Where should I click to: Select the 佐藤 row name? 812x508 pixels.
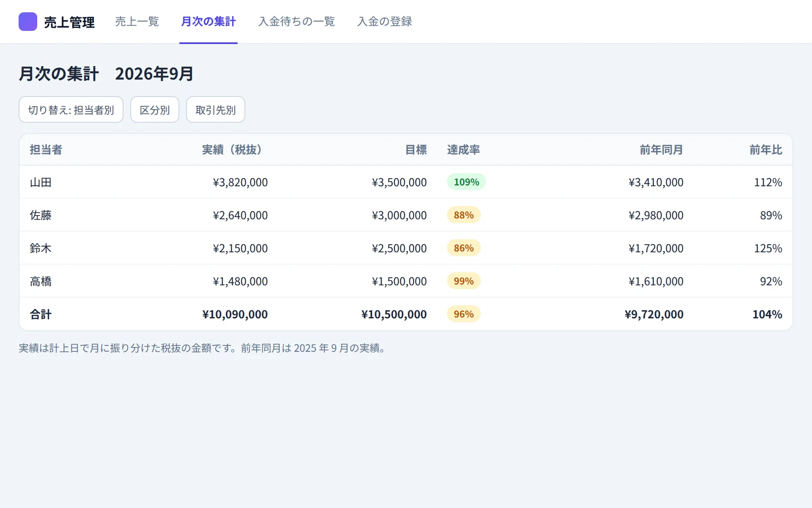coord(41,215)
